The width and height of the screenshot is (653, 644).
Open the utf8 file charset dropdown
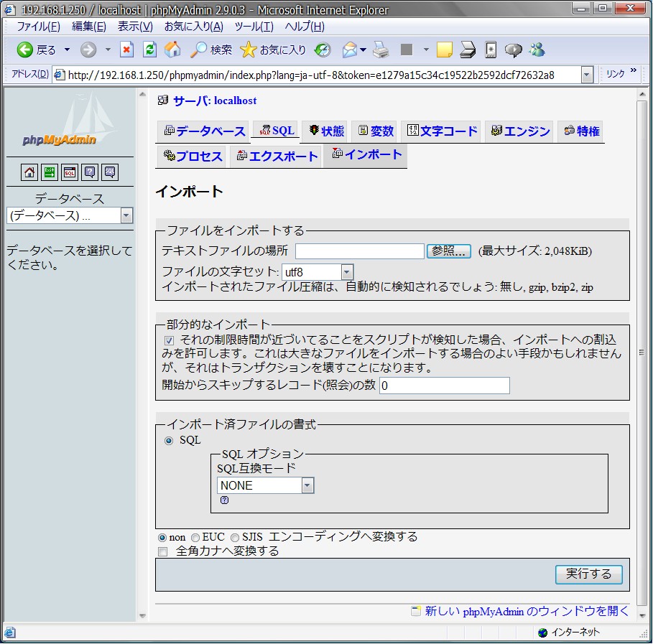click(x=318, y=272)
